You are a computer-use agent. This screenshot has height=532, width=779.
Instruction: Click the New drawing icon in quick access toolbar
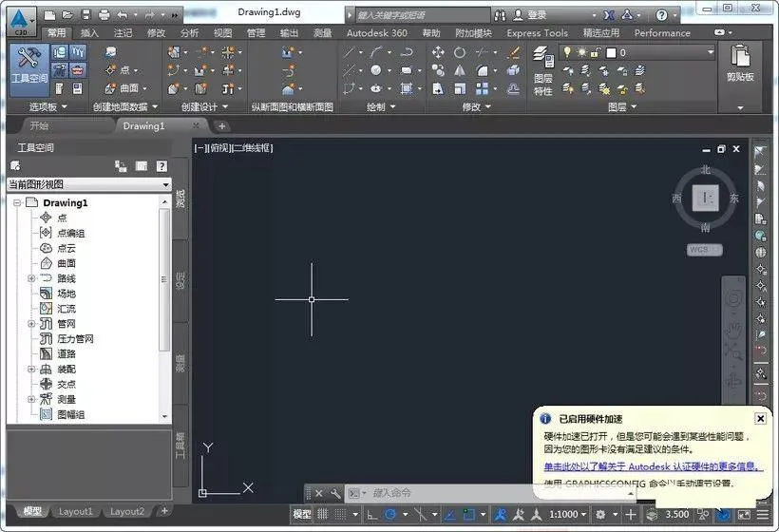pyautogui.click(x=49, y=15)
